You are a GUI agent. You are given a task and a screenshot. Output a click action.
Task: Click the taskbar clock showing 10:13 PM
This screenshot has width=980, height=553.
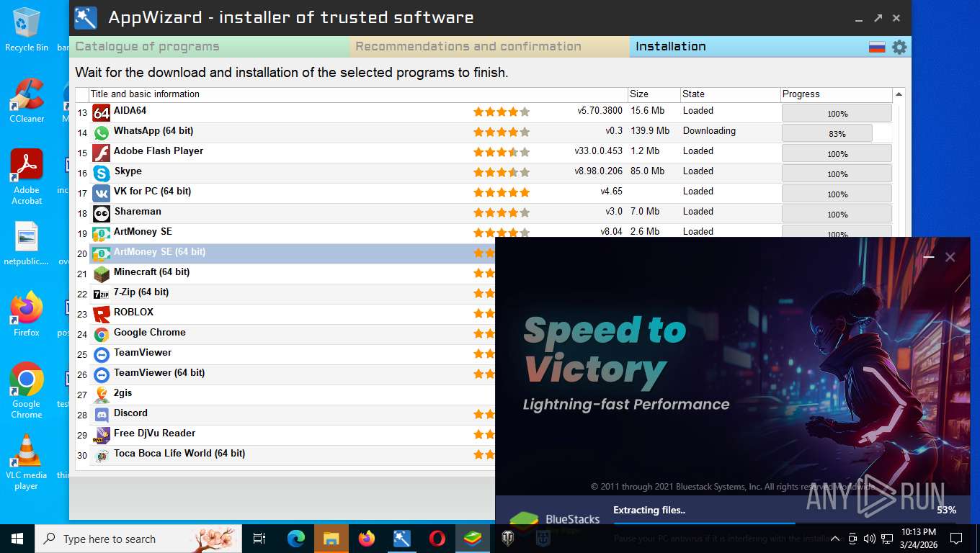coord(918,539)
